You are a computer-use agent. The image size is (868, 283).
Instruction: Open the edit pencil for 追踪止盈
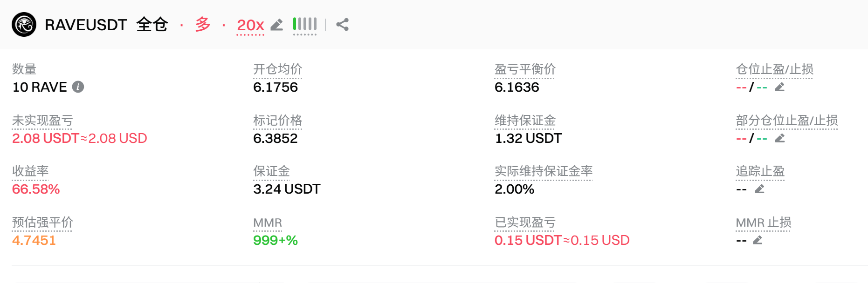pos(760,189)
